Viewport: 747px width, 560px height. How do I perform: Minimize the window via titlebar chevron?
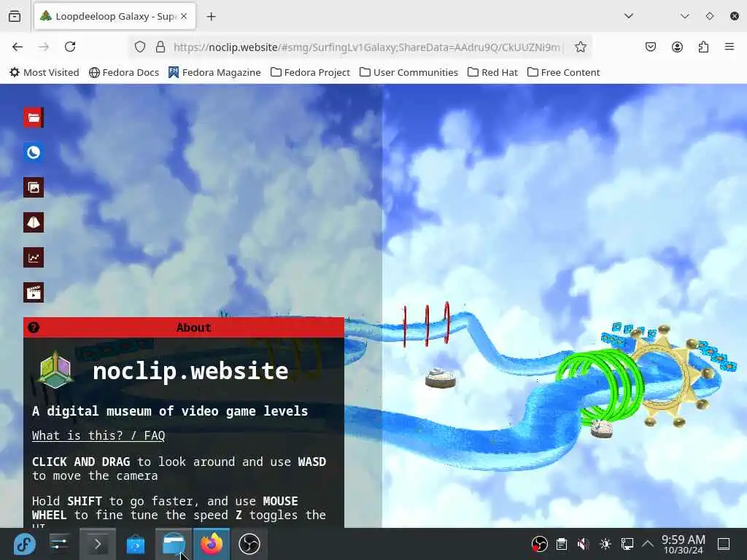(x=685, y=16)
